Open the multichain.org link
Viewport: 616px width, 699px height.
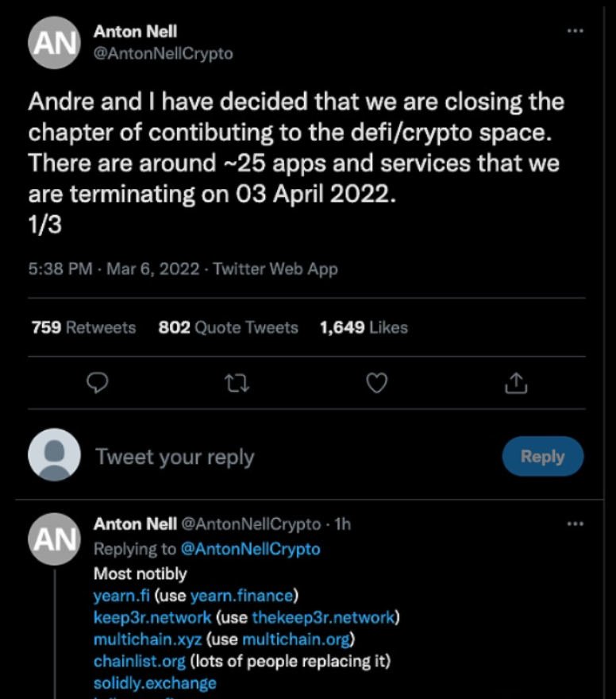pos(297,639)
